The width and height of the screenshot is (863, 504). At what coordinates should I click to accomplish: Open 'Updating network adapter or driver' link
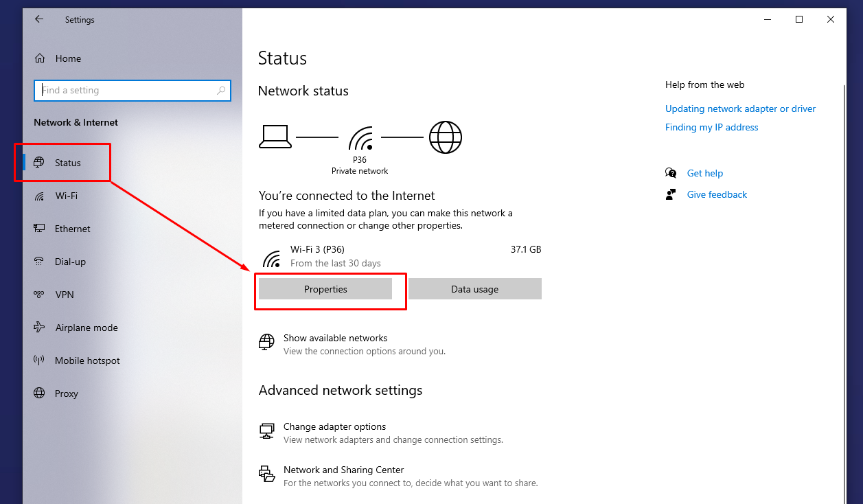[740, 109]
